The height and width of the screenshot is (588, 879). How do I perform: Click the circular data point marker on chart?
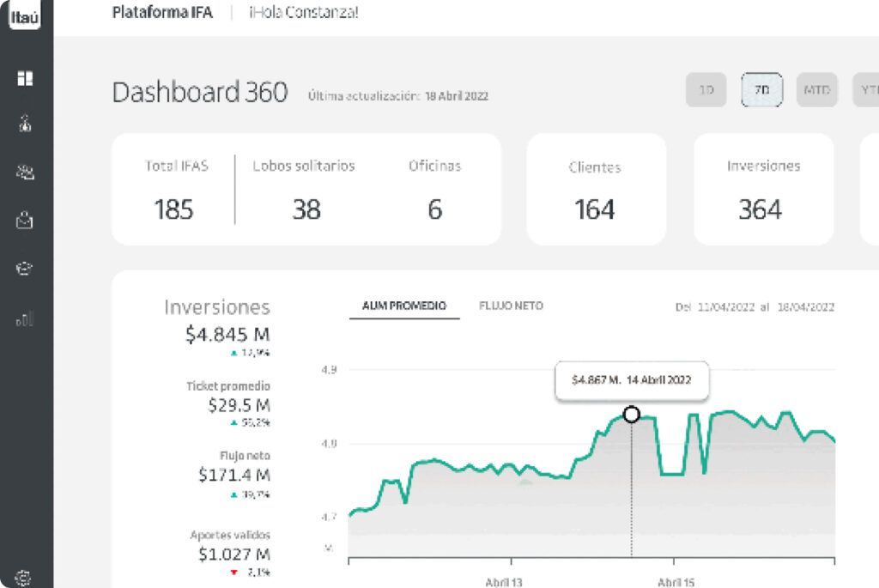coord(632,415)
